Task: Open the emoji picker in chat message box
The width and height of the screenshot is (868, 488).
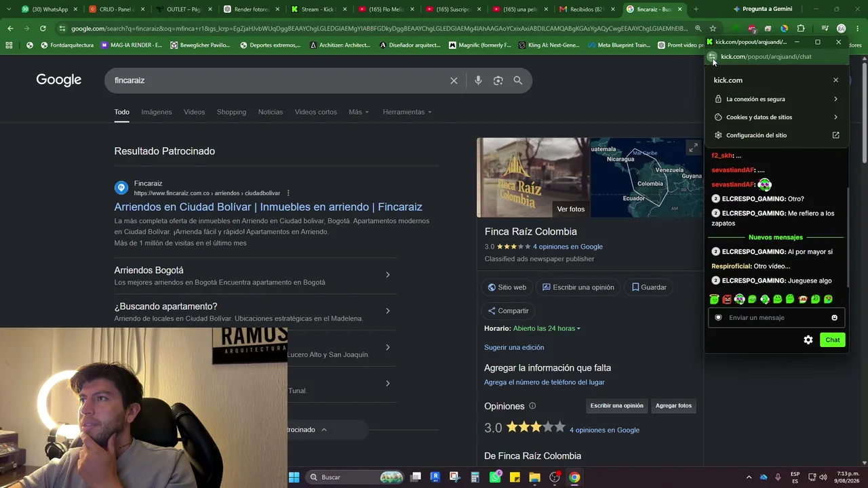Action: coord(835,318)
